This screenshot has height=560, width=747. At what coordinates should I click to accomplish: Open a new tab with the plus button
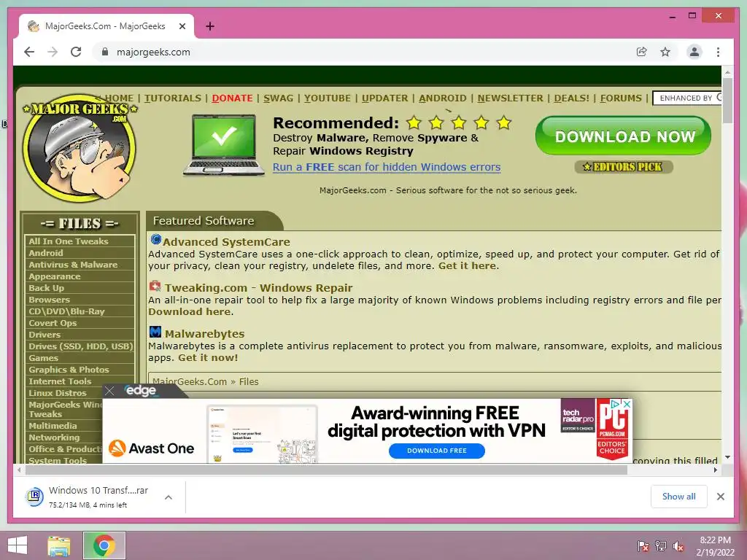(x=209, y=26)
